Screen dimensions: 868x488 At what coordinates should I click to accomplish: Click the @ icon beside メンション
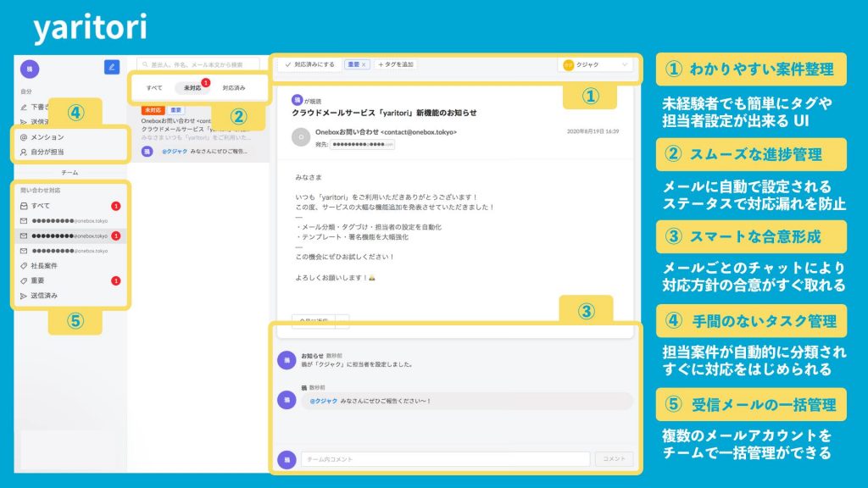tap(23, 137)
